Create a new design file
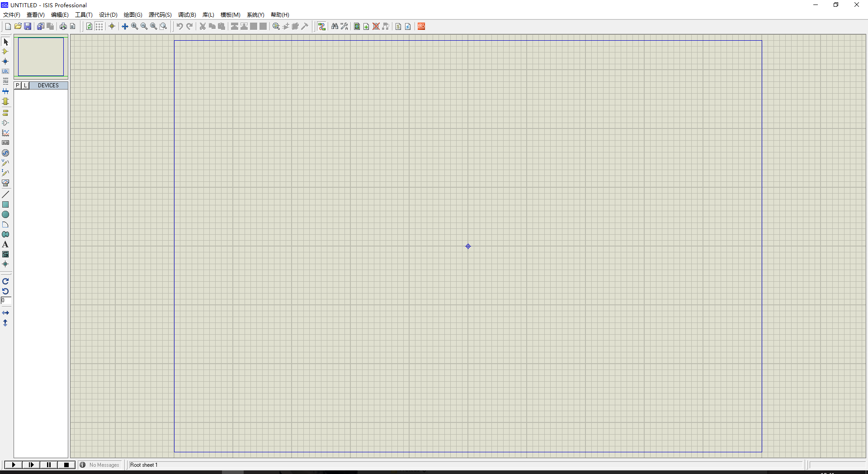 [8, 26]
